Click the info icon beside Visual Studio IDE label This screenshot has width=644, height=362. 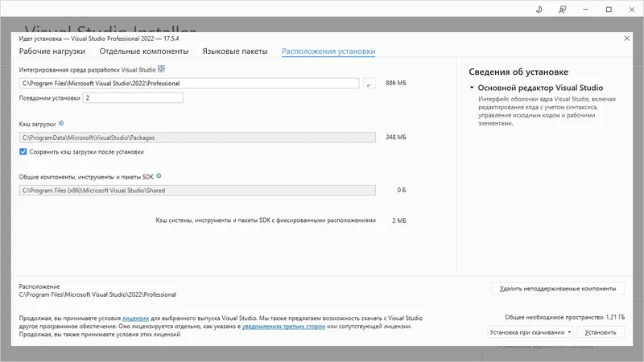[162, 69]
